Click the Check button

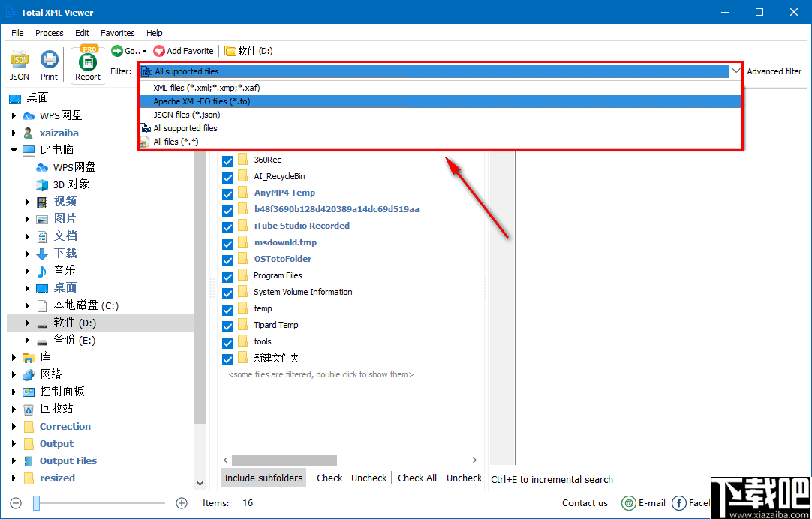(x=329, y=478)
